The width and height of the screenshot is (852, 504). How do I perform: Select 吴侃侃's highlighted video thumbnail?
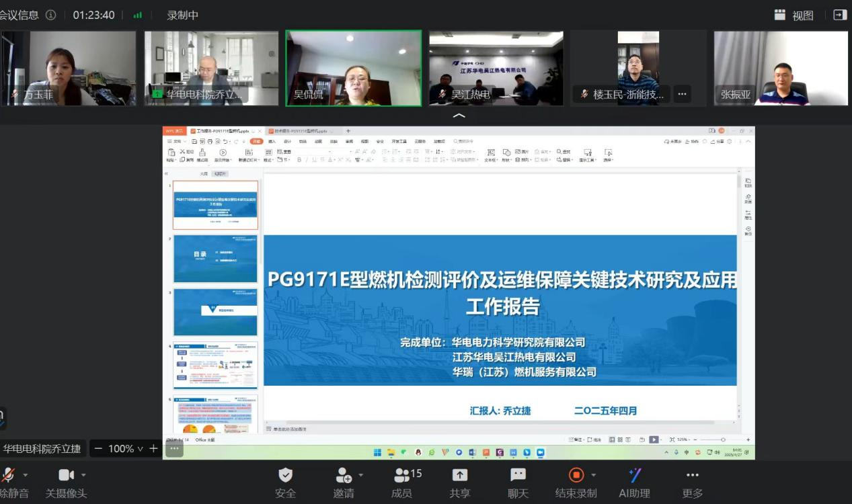pos(354,68)
